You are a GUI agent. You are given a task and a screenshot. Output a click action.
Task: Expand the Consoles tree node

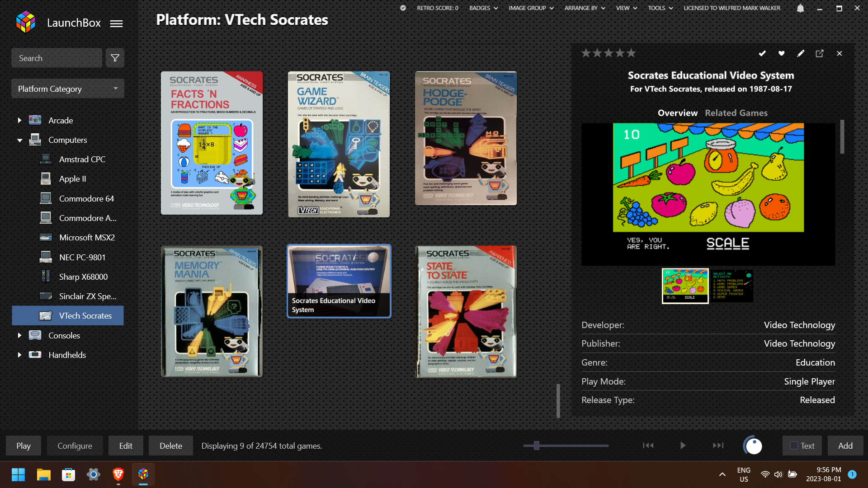(19, 335)
